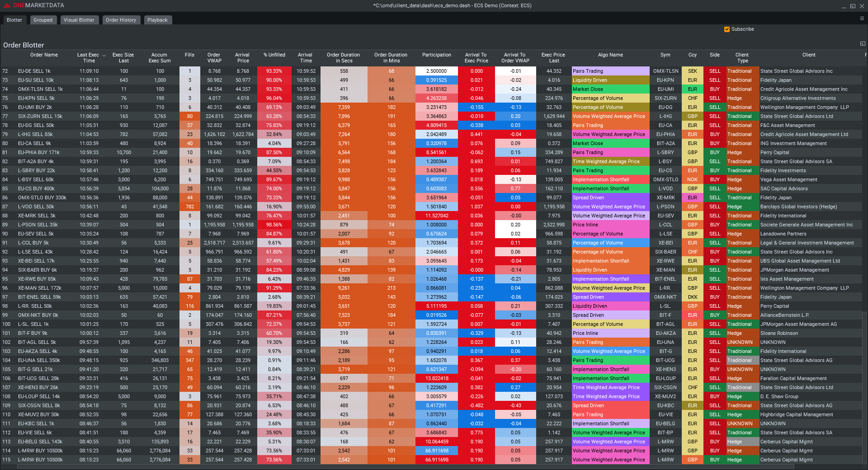The width and height of the screenshot is (868, 470).
Task: Select order EU-BELG SELL 143k
Action: [x=40, y=442]
